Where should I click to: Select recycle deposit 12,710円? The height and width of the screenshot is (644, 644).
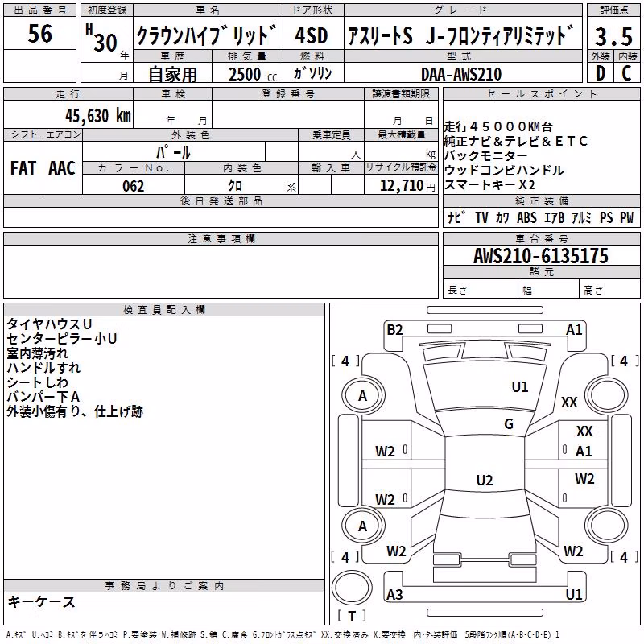pos(407,186)
